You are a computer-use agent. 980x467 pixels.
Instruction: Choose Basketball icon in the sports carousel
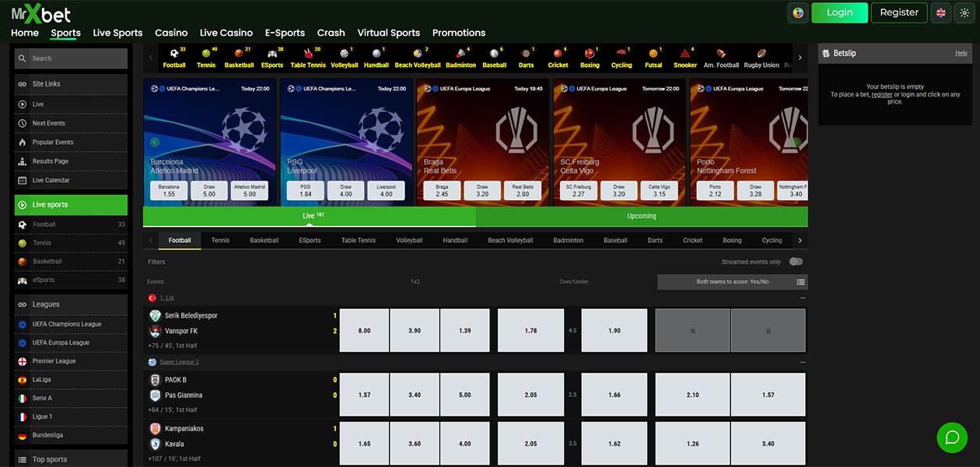[239, 58]
